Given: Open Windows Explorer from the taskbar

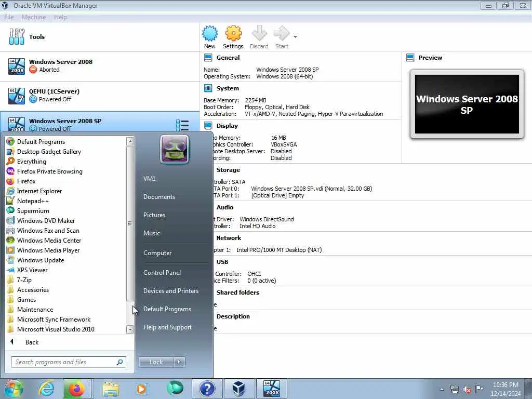Looking at the screenshot, I should coord(111,389).
